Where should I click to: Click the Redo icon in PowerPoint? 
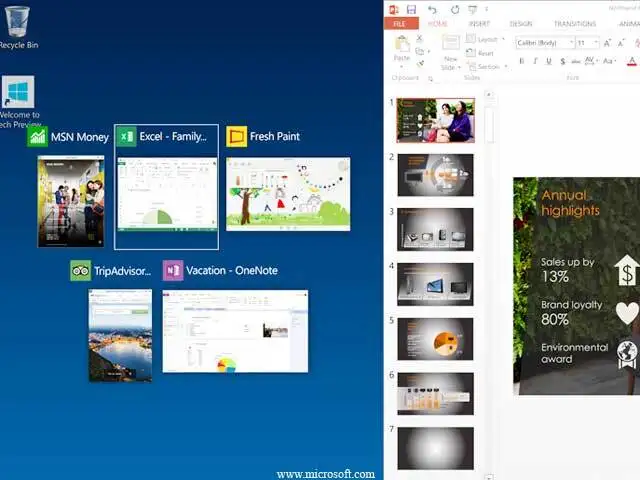pyautogui.click(x=455, y=9)
